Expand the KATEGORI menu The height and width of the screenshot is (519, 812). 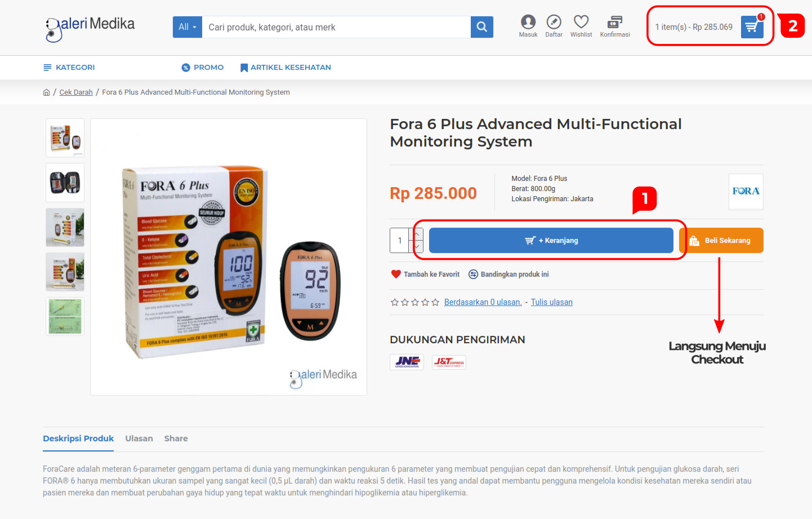[x=69, y=68]
